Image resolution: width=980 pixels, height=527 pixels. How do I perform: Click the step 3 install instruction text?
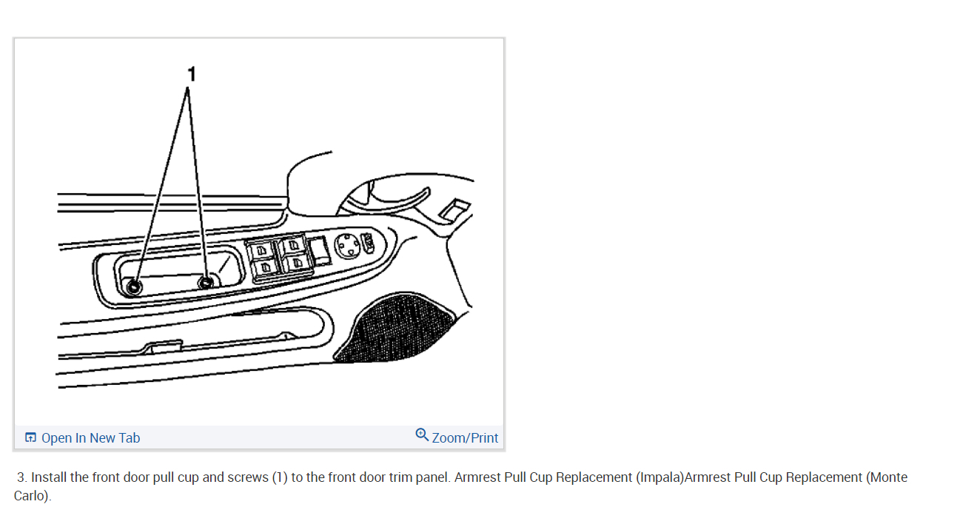(233, 477)
